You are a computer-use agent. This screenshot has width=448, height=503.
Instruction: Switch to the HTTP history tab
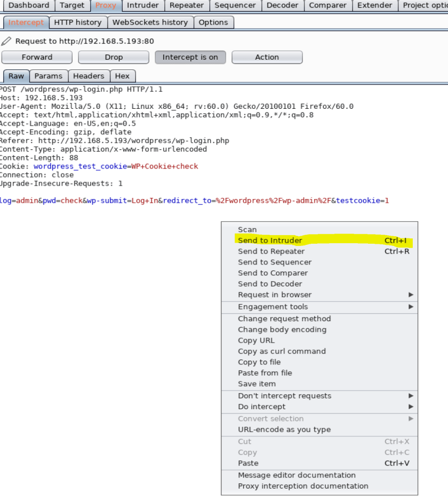(77, 22)
